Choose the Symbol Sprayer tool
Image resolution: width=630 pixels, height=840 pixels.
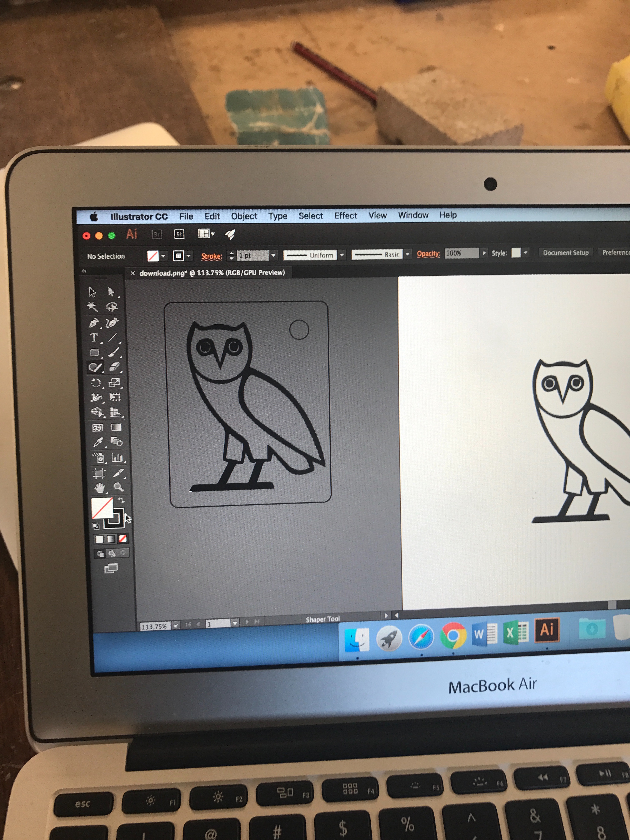[x=99, y=457]
